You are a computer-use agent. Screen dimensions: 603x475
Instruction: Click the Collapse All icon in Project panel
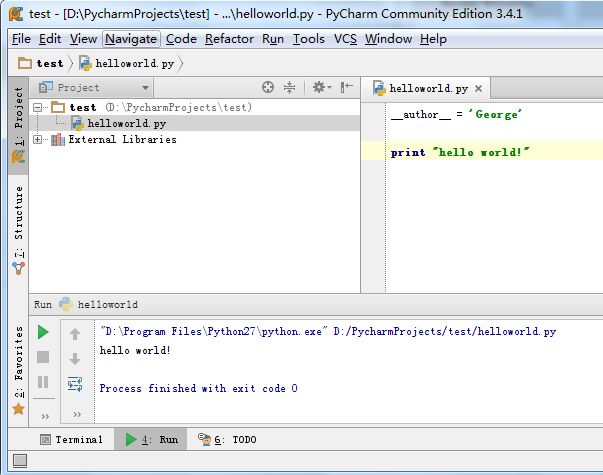(289, 87)
